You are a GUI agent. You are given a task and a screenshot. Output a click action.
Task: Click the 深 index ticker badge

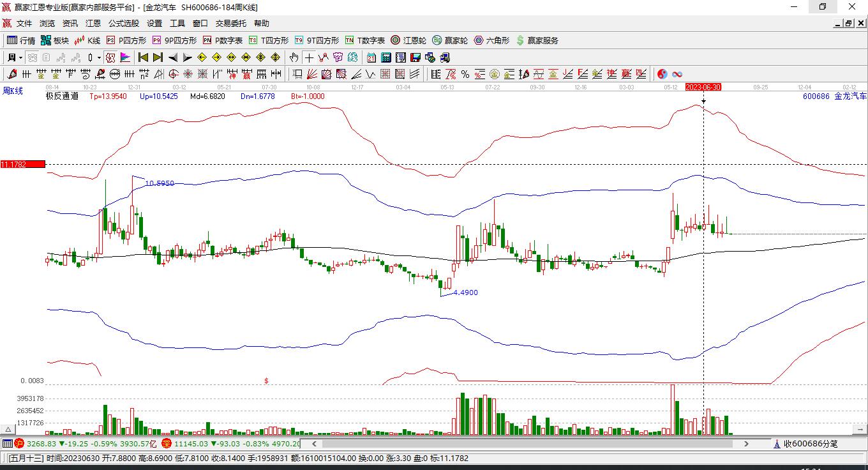point(166,443)
